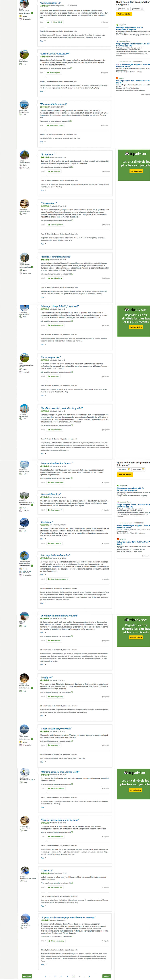The height and width of the screenshot is (980, 150).
Task: Report the "TRES BONNE PRESTATION" review via Signaler flag
Action: tap(105, 73)
